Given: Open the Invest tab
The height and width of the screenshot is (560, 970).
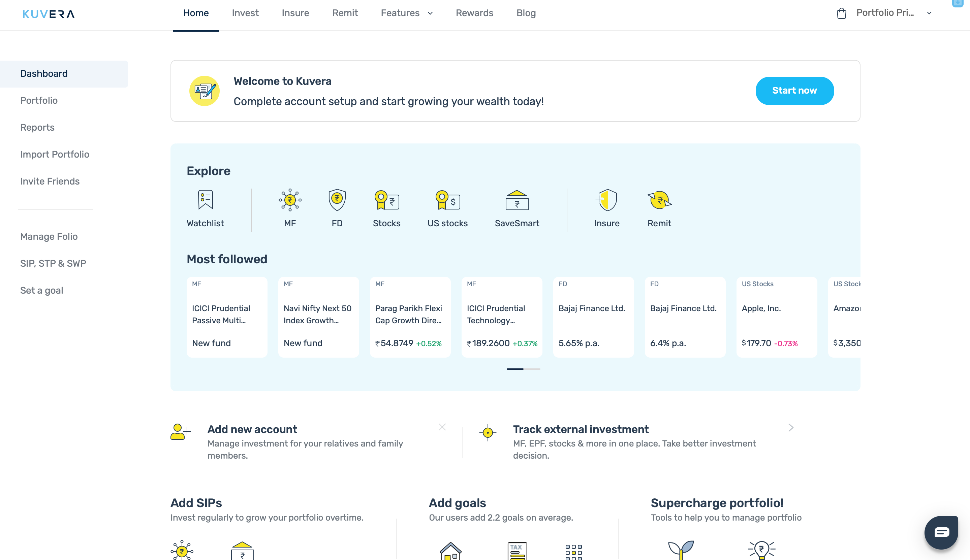Looking at the screenshot, I should pos(245,13).
